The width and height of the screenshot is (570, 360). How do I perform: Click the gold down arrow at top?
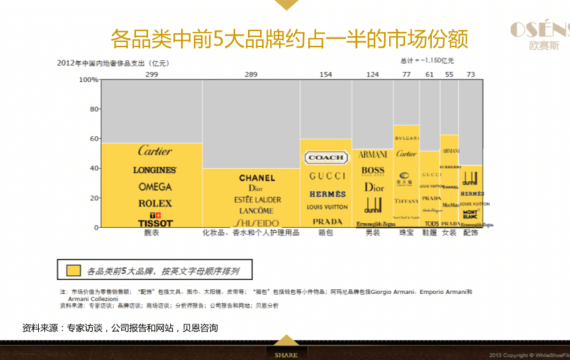286,5
